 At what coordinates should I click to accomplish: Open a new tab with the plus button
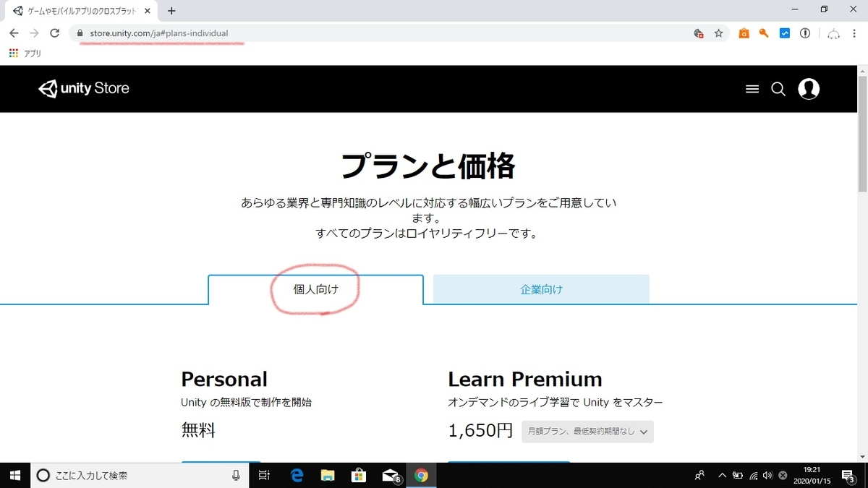[171, 11]
